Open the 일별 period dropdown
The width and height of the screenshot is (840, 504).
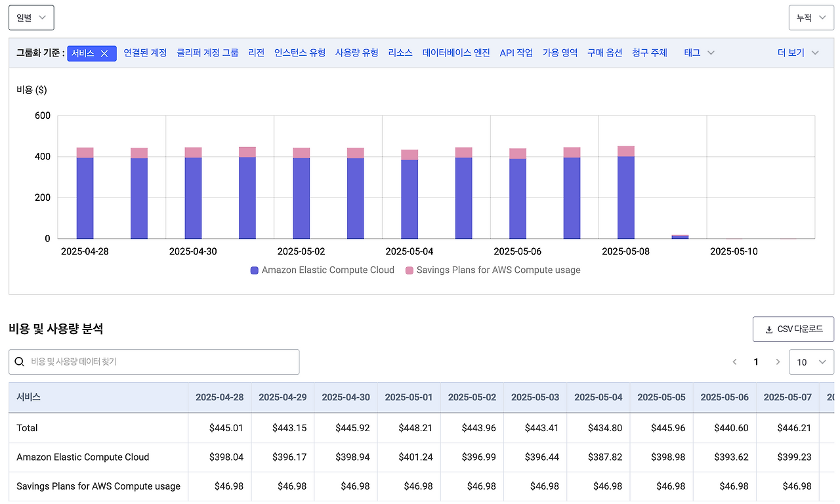pos(30,17)
